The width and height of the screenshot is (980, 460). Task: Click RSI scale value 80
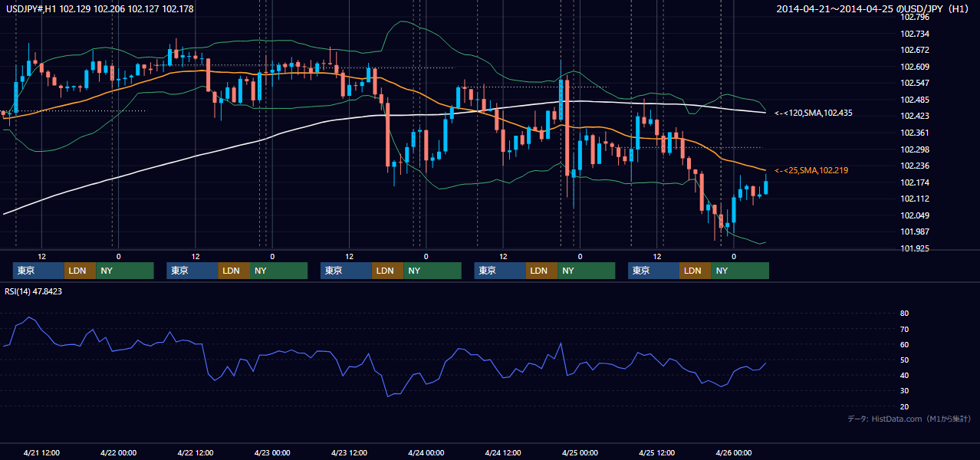pos(905,314)
